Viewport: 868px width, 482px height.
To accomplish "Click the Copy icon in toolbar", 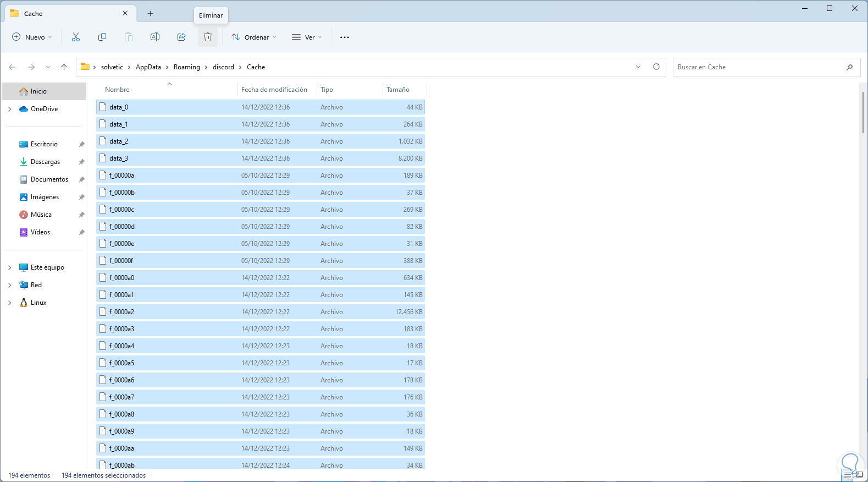I will tap(102, 37).
